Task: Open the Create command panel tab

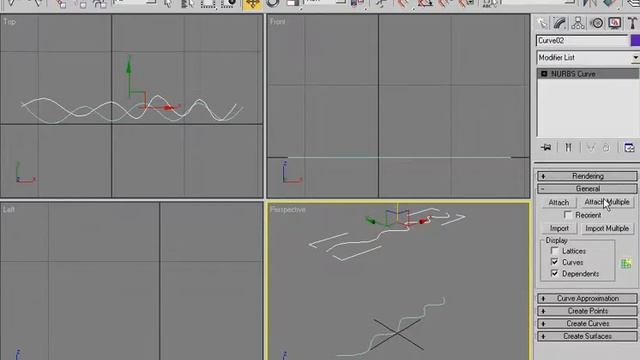Action: (542, 23)
